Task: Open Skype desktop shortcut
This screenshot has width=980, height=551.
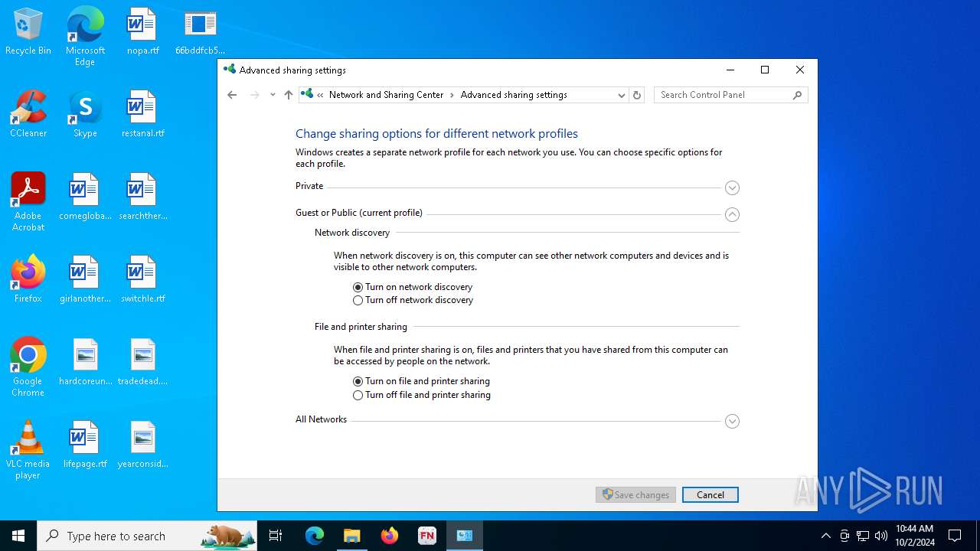Action: tap(85, 115)
